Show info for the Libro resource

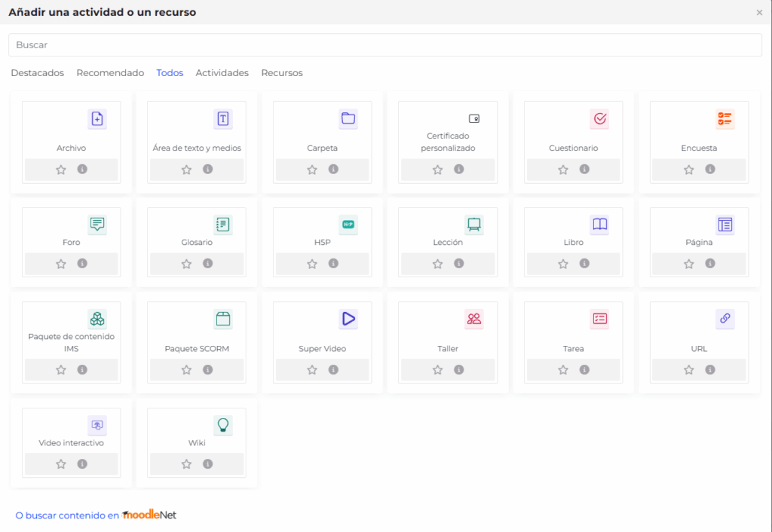(584, 264)
